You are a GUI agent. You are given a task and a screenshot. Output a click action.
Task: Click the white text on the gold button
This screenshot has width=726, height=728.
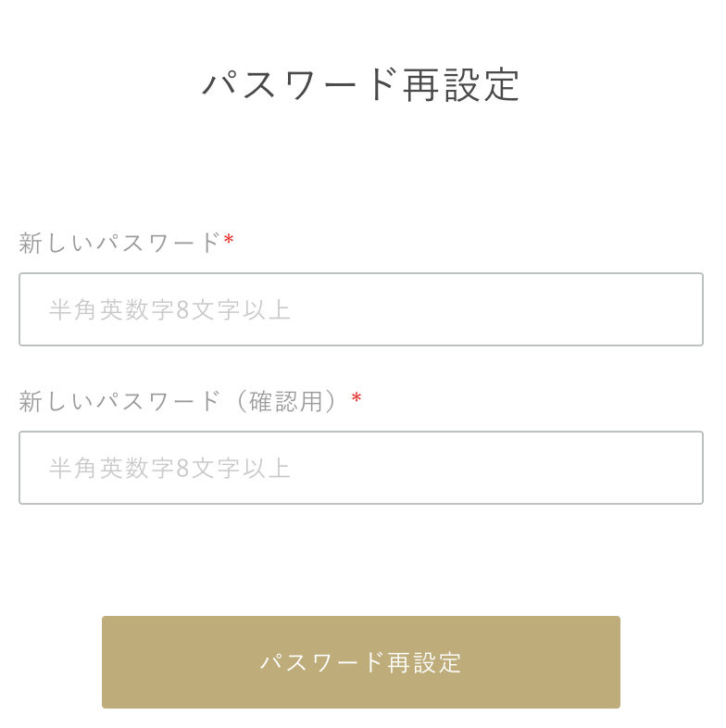[361, 662]
